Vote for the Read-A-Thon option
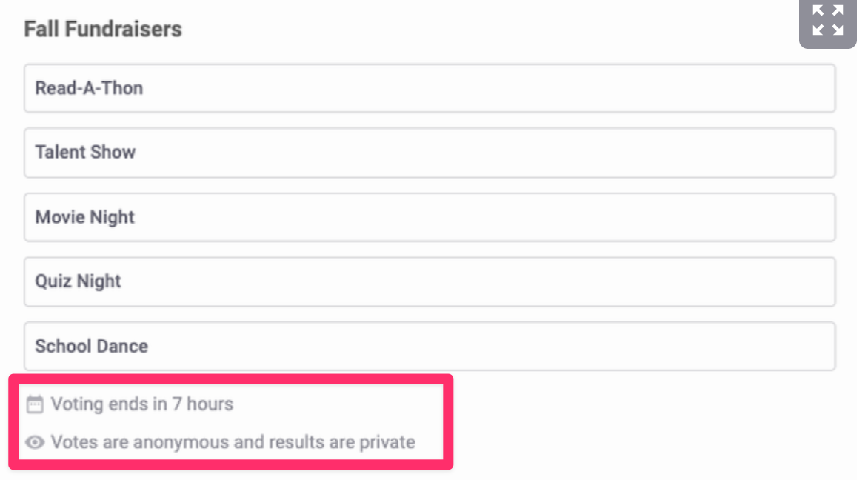This screenshot has width=868, height=480. tap(430, 89)
